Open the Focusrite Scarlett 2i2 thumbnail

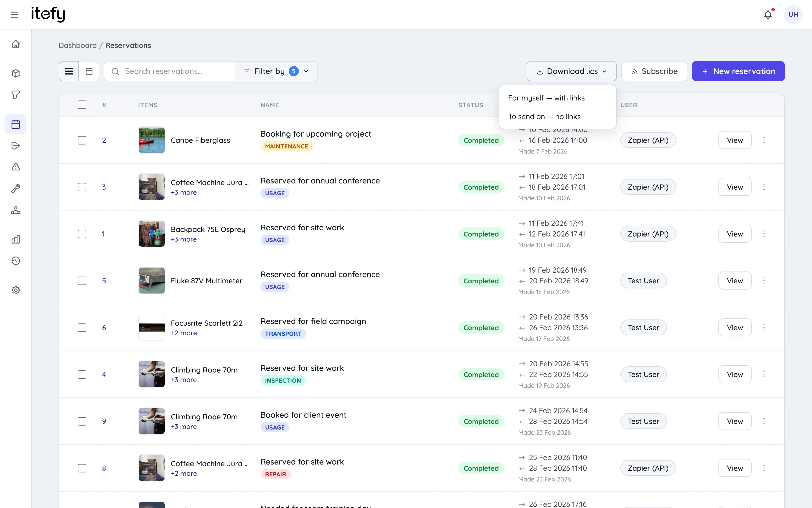tap(152, 328)
